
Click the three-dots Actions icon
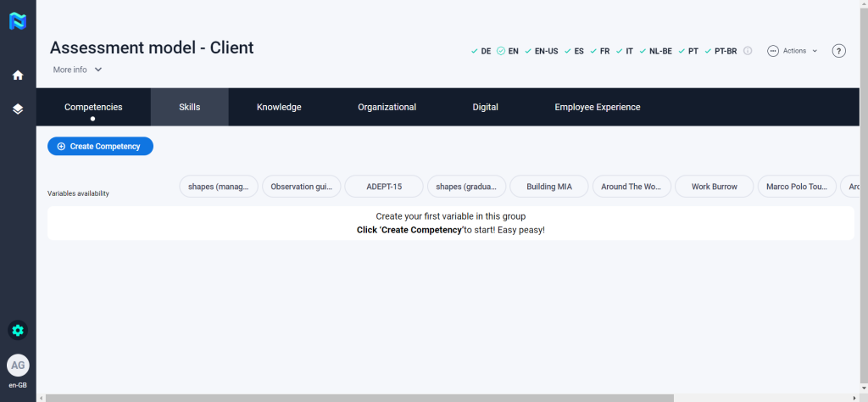[x=772, y=51]
